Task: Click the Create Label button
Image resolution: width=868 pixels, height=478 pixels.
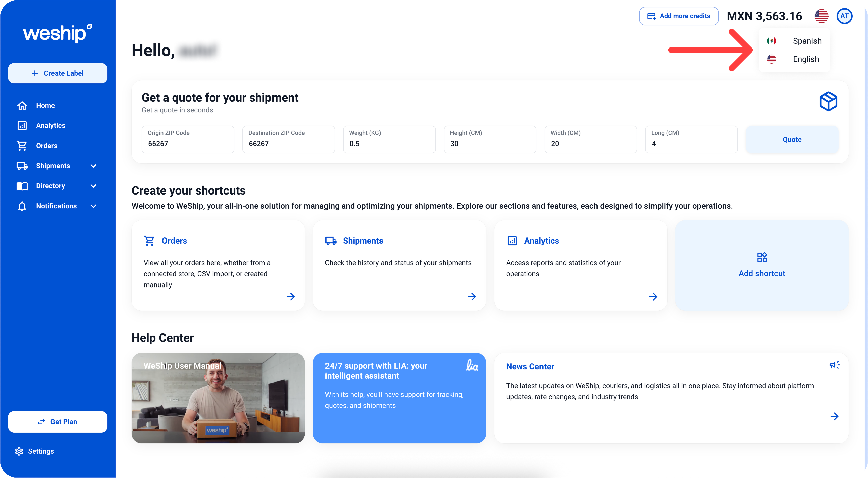Action: click(x=58, y=73)
